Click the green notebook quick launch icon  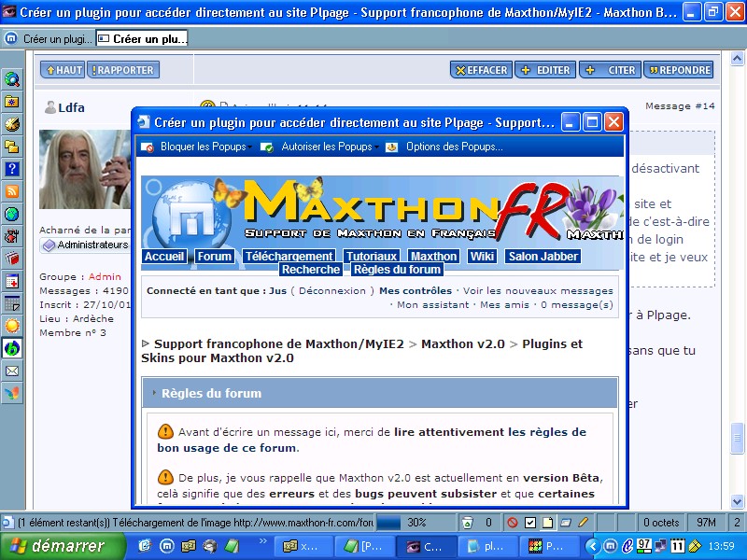tap(232, 546)
